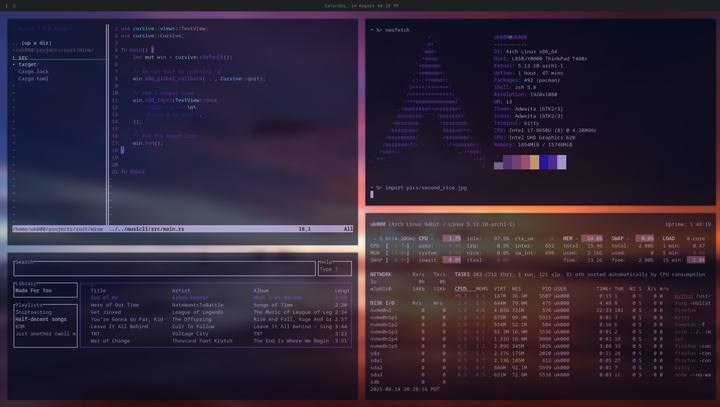
Task: Select "TNT" in the Title column
Action: [95, 334]
